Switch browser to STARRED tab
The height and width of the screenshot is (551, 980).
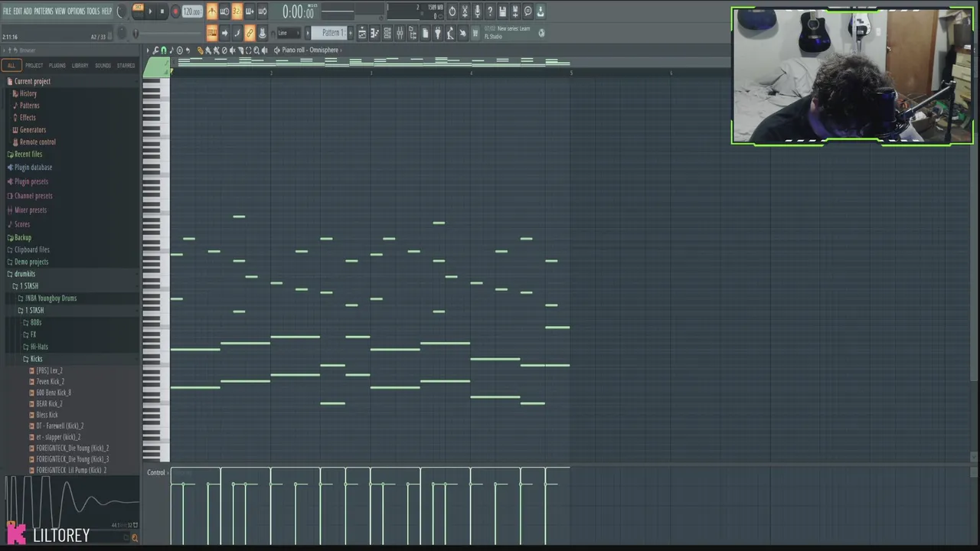pos(126,66)
